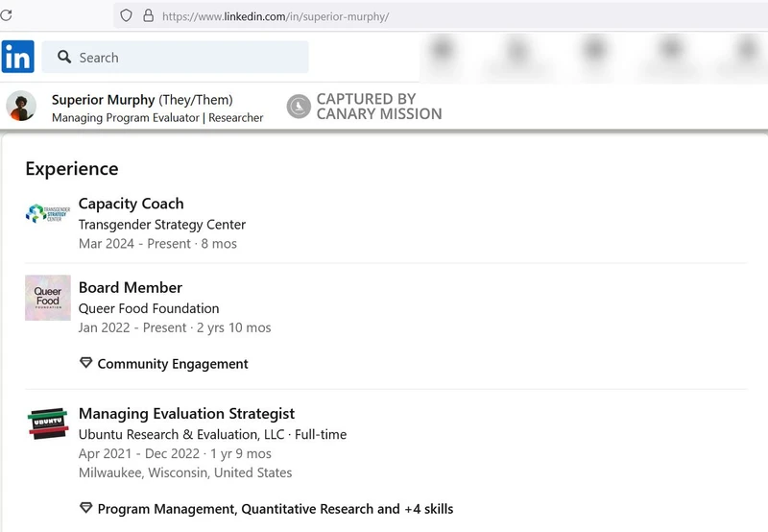Click the LinkedIn home logo
Screen dimensions: 768x532
coord(17,57)
